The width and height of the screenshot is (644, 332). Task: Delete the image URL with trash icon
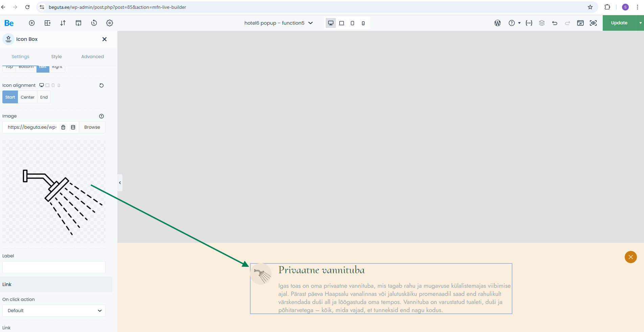click(x=63, y=127)
